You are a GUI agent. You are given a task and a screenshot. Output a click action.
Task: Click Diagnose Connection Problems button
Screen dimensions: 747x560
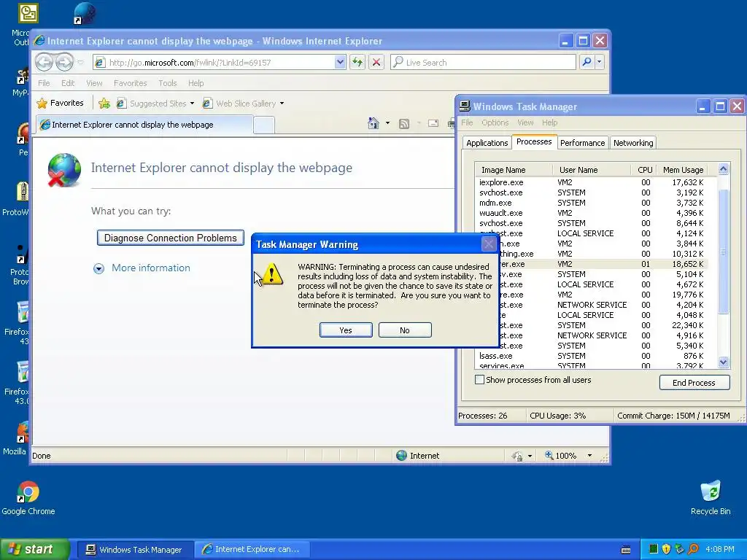tap(170, 238)
